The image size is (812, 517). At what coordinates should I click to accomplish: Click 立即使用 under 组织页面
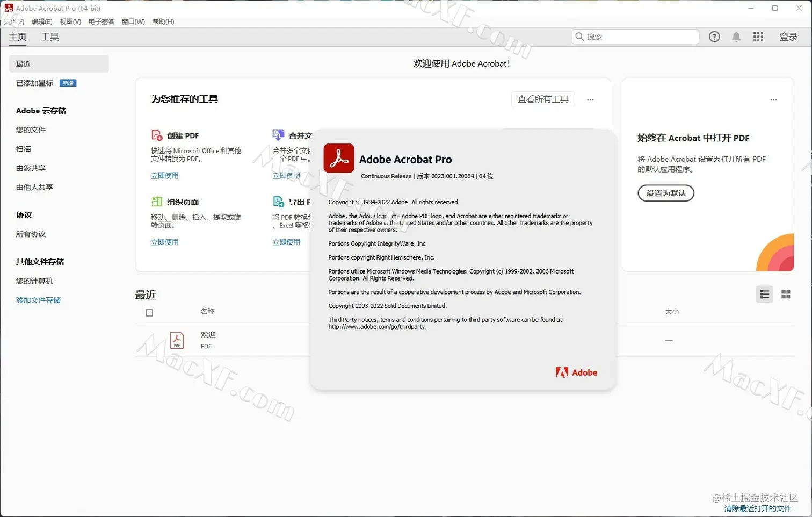click(x=164, y=242)
